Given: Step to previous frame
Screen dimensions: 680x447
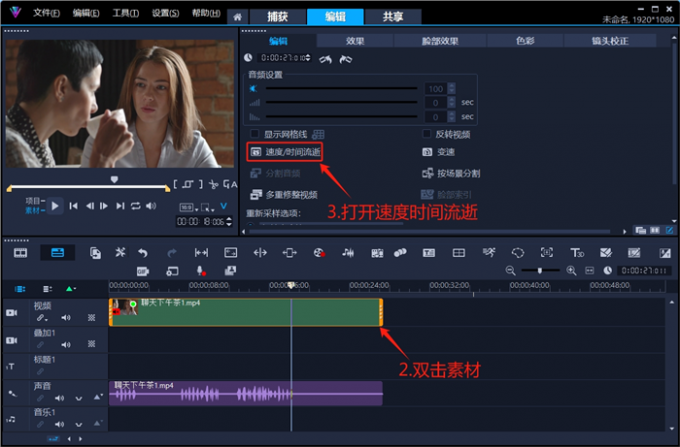Looking at the screenshot, I should click(90, 206).
